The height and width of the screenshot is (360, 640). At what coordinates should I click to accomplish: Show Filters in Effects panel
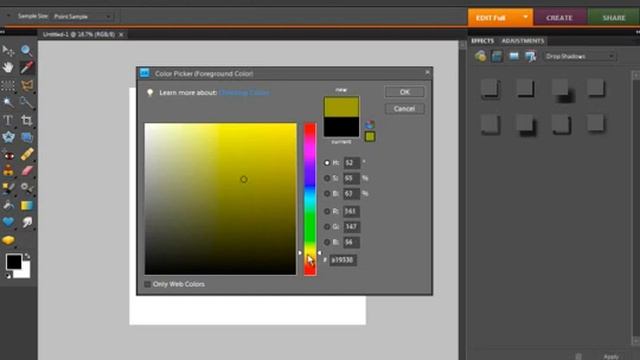480,56
